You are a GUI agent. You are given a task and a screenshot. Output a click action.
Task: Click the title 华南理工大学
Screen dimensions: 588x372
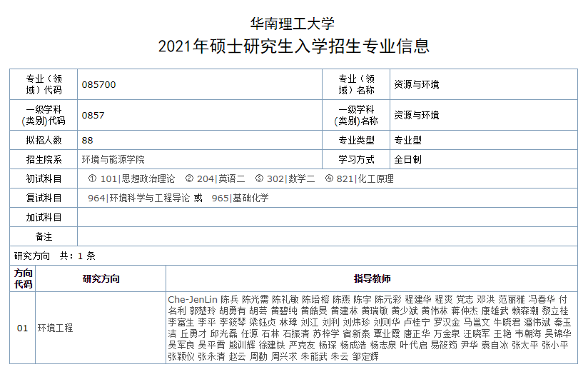click(292, 24)
